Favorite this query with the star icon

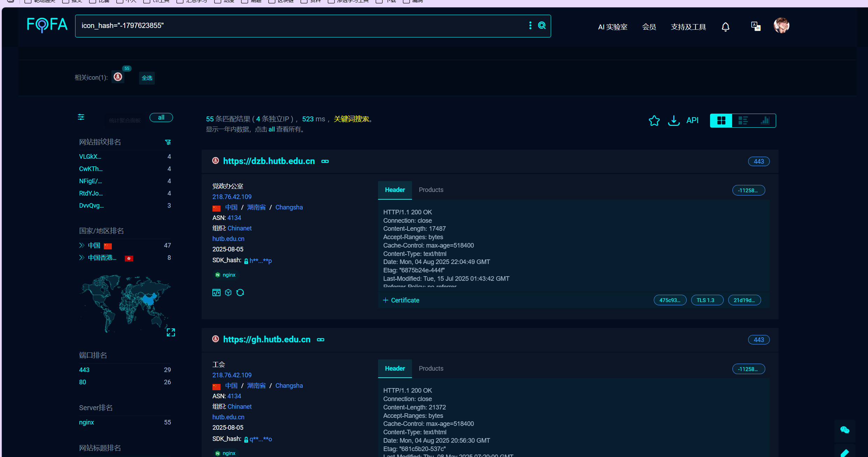pyautogui.click(x=654, y=121)
